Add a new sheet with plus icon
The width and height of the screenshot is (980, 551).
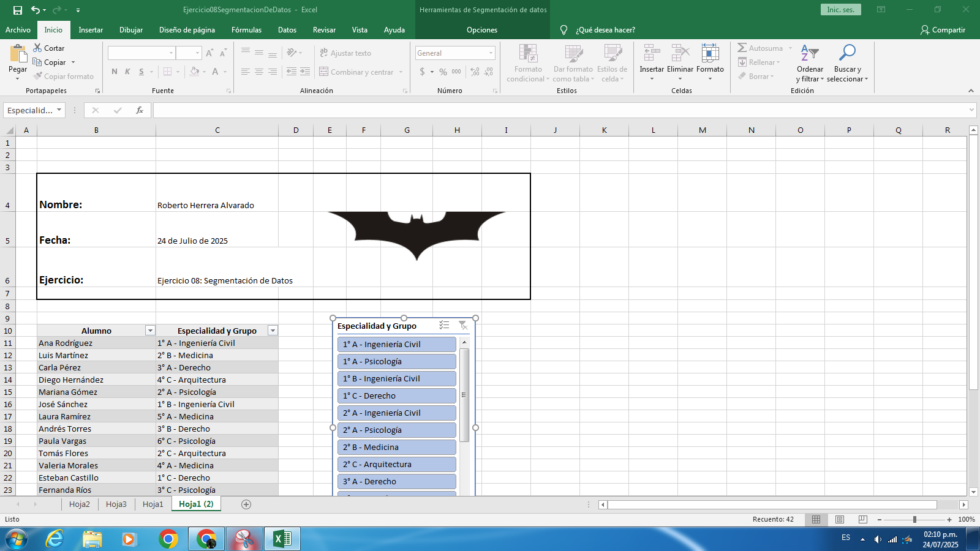[x=246, y=504]
